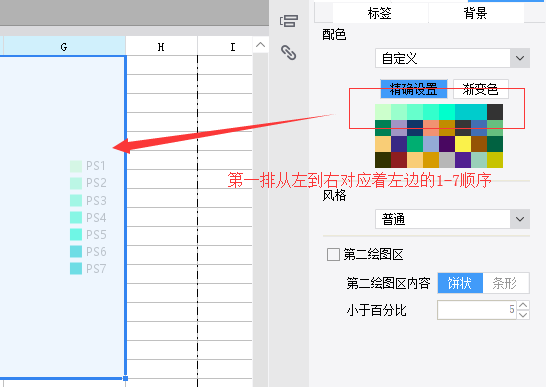The width and height of the screenshot is (546, 387).
Task: Enable the 第二绘图区 checkbox
Action: tap(333, 254)
